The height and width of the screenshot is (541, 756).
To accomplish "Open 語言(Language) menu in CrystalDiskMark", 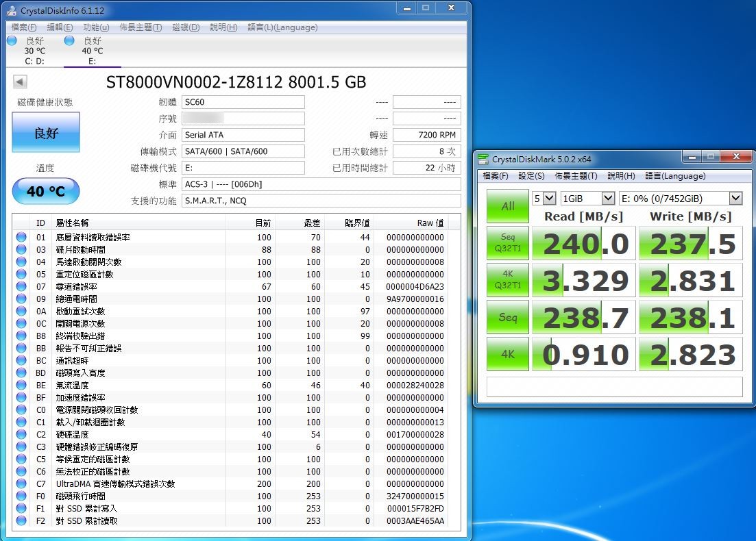I will 676,176.
